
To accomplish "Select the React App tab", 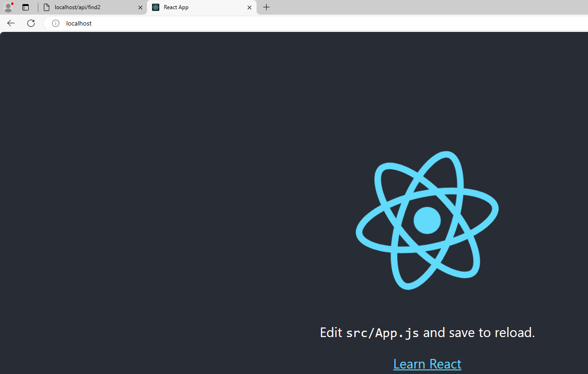I will tap(202, 7).
